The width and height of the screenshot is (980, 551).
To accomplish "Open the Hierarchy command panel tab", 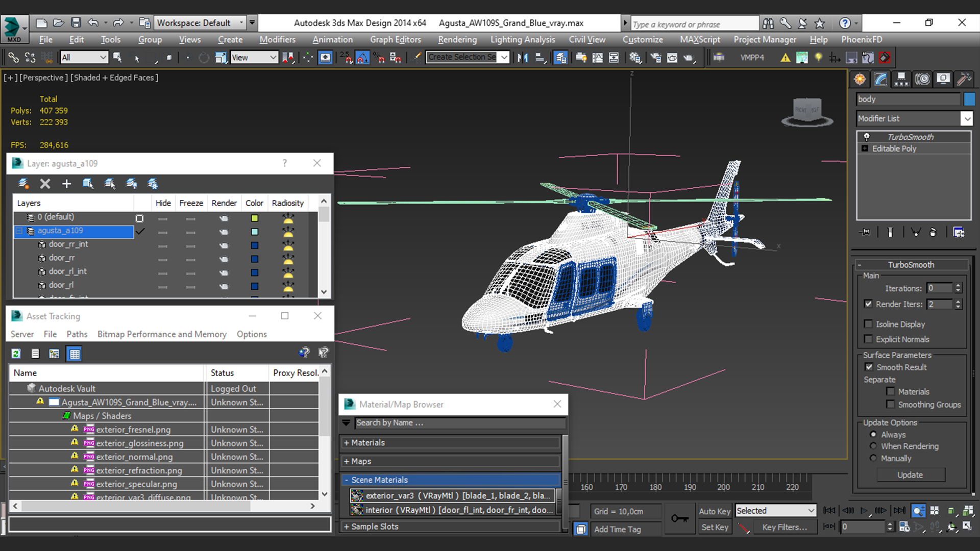I will point(901,79).
